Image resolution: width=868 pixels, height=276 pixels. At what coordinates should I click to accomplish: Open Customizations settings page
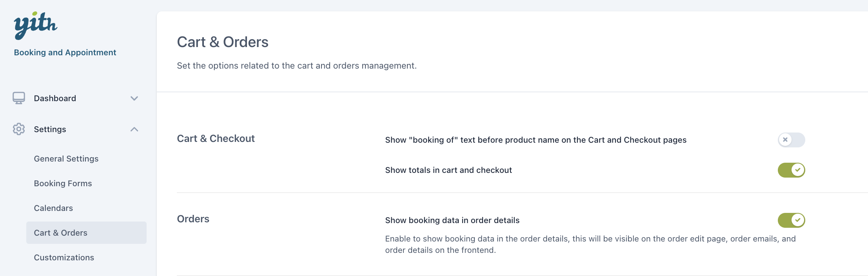(64, 258)
